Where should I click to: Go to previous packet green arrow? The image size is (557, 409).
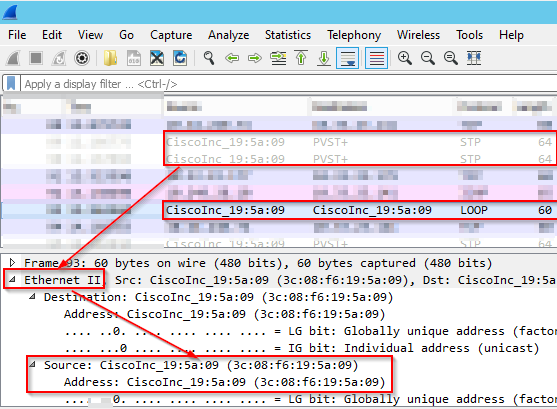[232, 58]
